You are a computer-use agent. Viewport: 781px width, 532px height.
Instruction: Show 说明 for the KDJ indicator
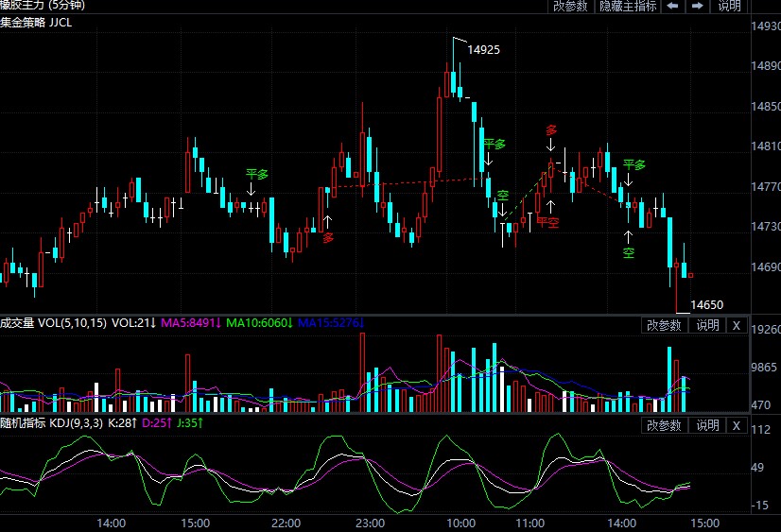pos(707,425)
